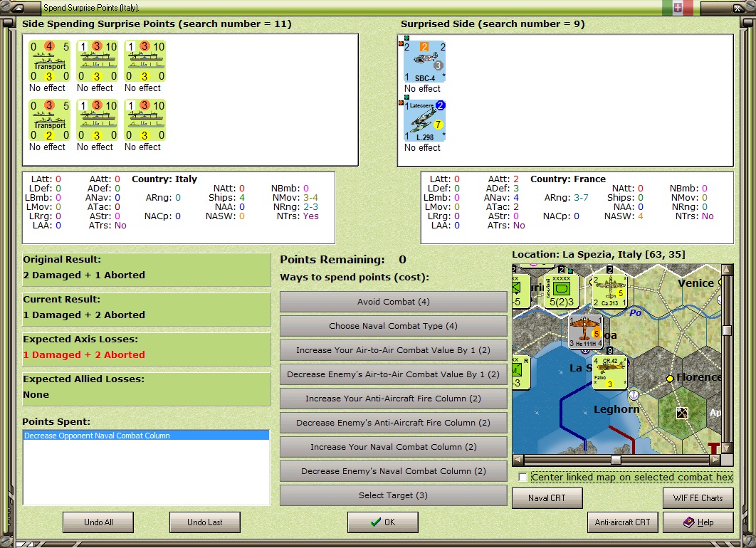Click the up-arrow icon at the title bar's left end

[17, 9]
